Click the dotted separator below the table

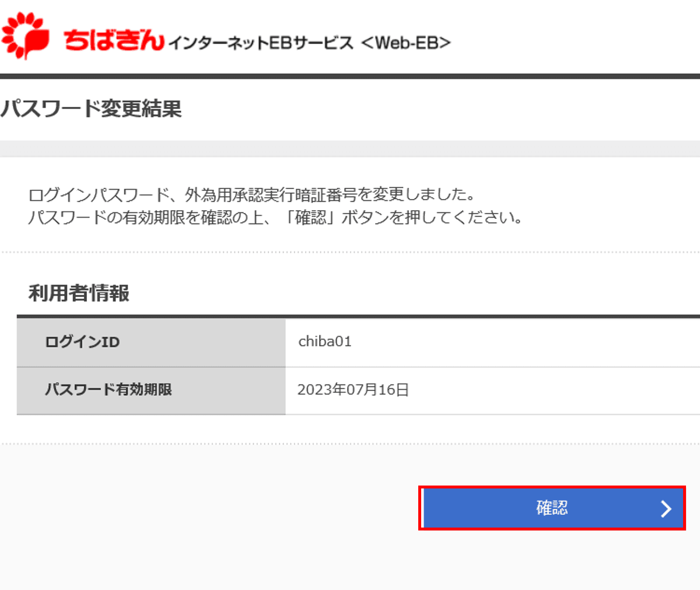tap(350, 444)
